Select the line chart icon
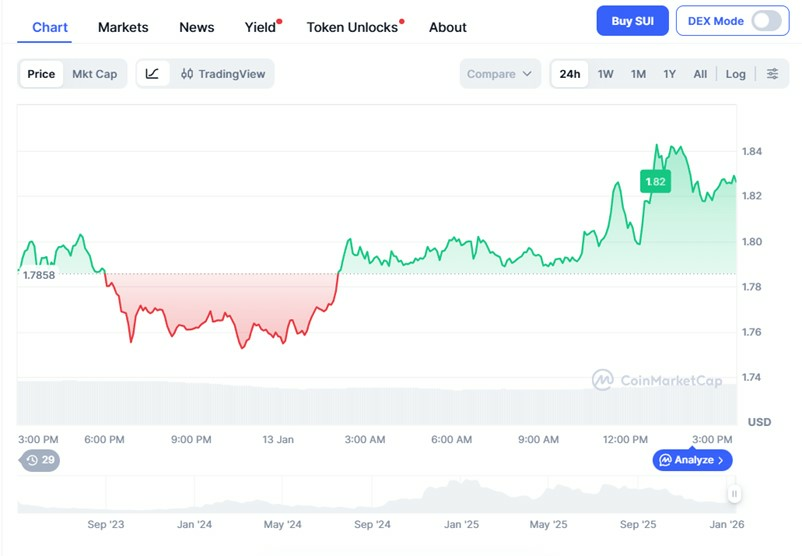 coord(152,74)
